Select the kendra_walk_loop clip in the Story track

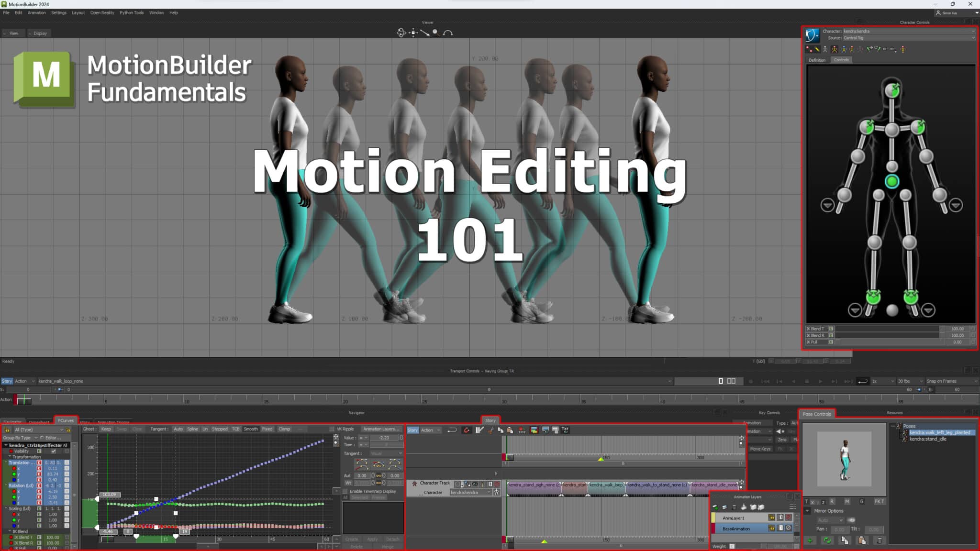607,485
